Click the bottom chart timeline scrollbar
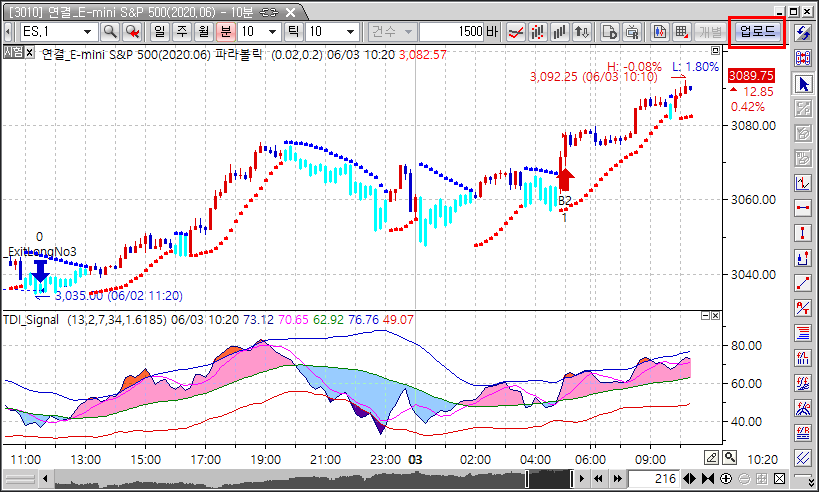819x492 pixels. (x=300, y=479)
